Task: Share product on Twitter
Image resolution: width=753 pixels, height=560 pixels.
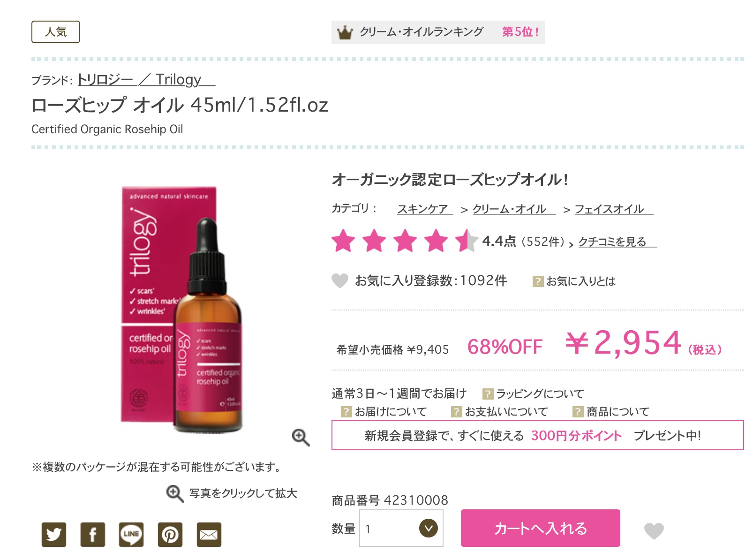Action: click(54, 534)
